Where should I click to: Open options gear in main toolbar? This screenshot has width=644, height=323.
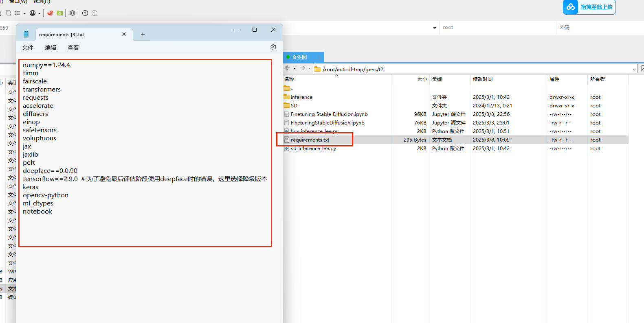73,13
